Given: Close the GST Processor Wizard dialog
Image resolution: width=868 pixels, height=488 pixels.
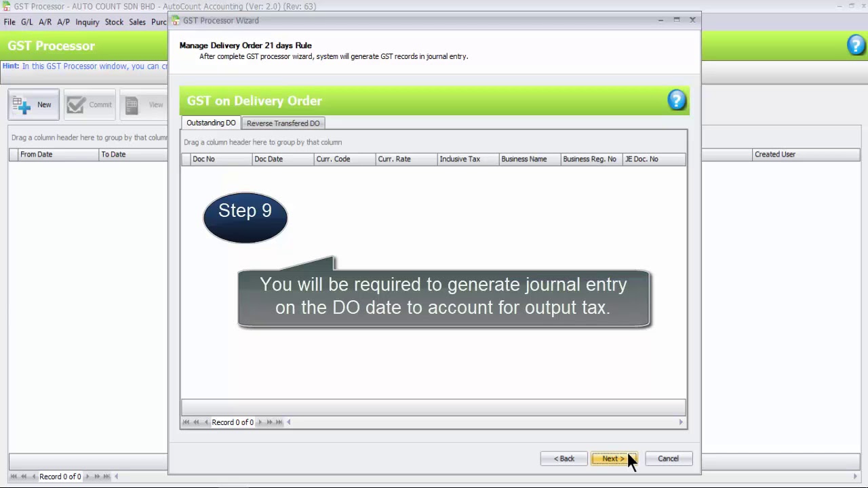Looking at the screenshot, I should (692, 20).
